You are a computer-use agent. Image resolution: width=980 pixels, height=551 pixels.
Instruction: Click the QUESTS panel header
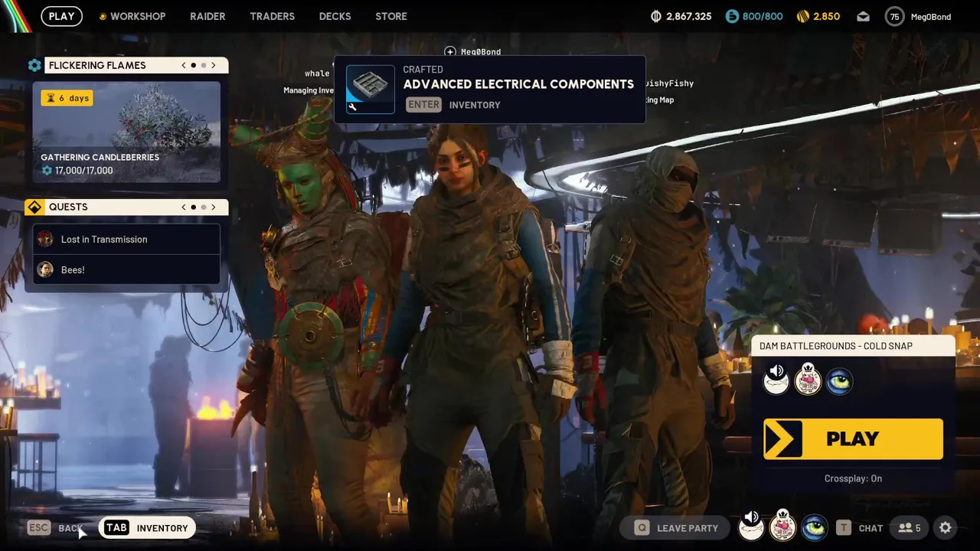coord(136,207)
